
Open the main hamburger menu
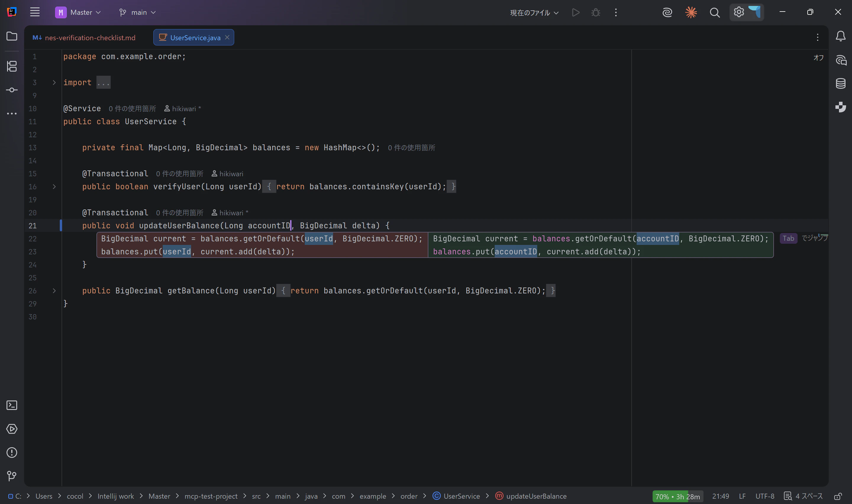click(35, 12)
